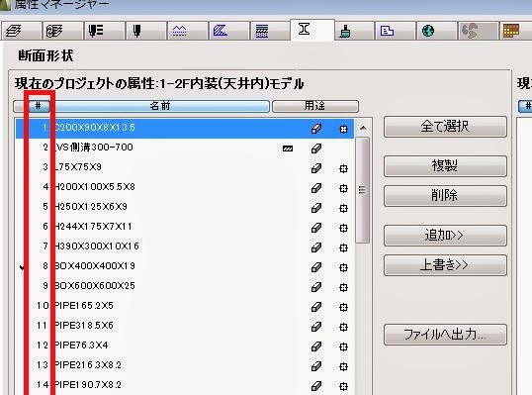
Task: Click the 削除 button
Action: (445, 195)
